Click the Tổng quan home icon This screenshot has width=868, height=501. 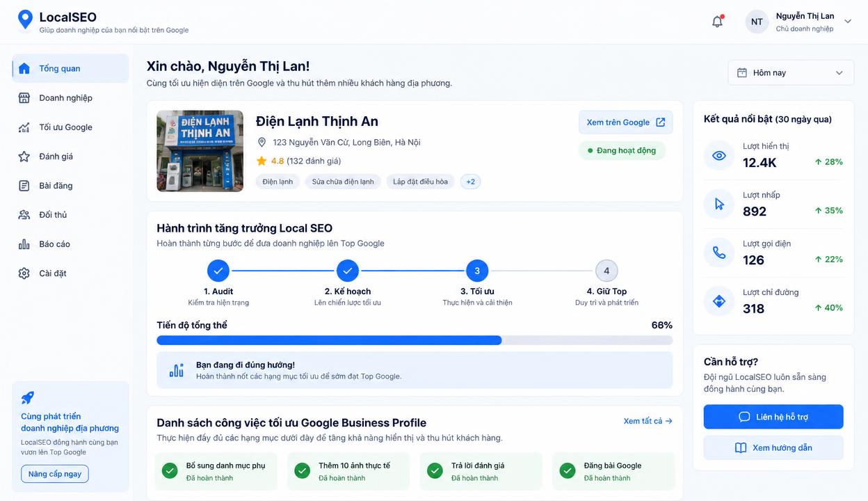pyautogui.click(x=24, y=68)
